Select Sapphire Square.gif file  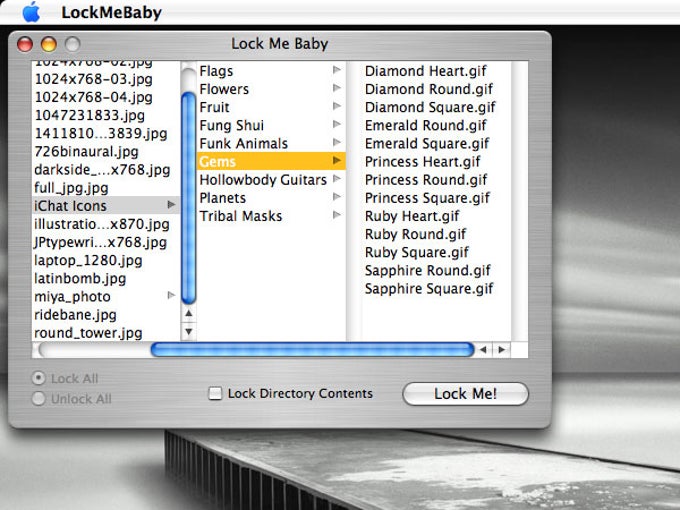(429, 289)
